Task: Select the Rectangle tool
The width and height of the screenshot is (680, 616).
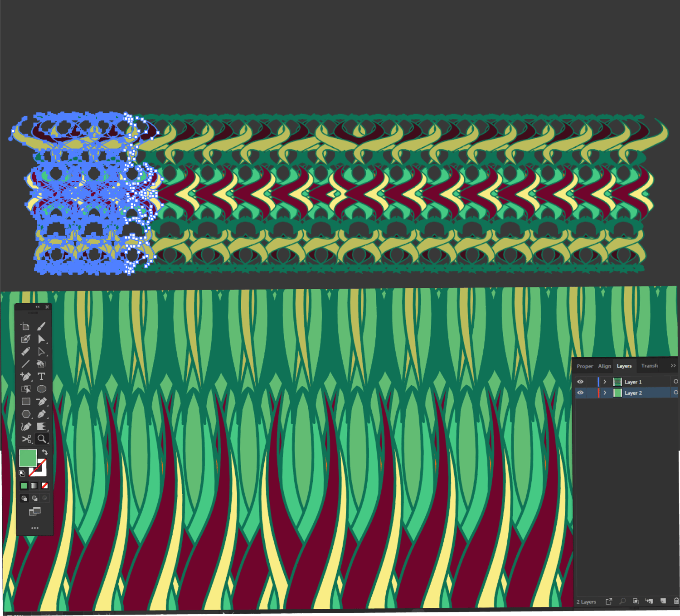Action: click(25, 402)
